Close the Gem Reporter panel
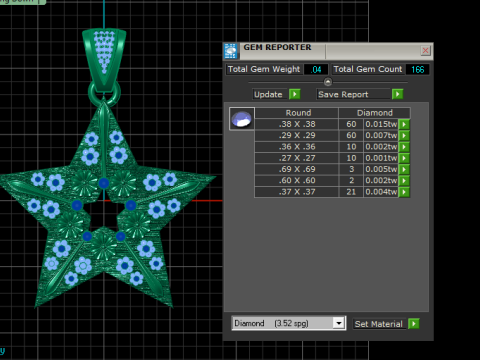 coord(425,51)
